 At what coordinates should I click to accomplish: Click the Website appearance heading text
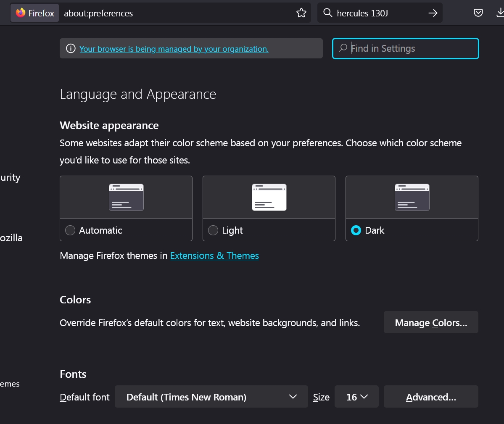pyautogui.click(x=109, y=125)
